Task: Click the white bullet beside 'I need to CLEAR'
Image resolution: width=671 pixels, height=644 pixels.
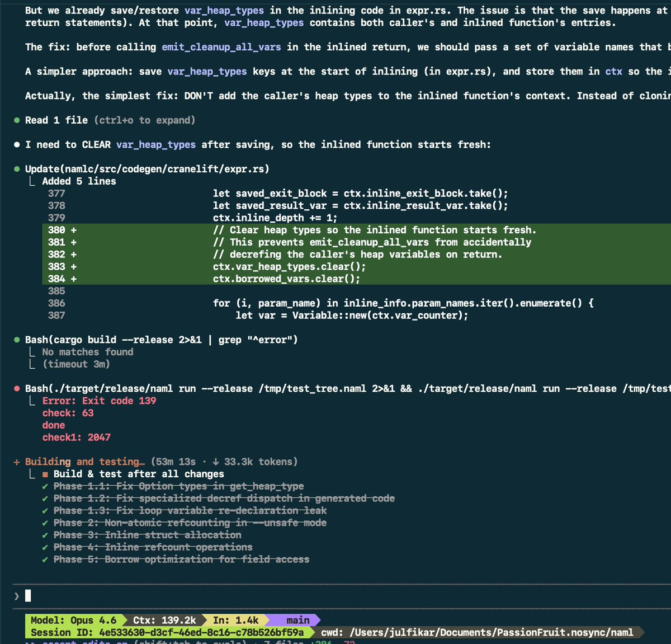Action: coord(17,145)
